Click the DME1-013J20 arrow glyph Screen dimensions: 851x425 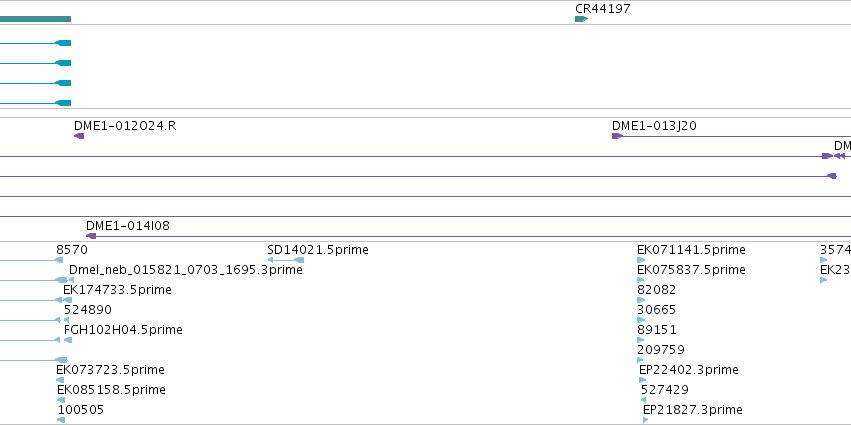617,136
